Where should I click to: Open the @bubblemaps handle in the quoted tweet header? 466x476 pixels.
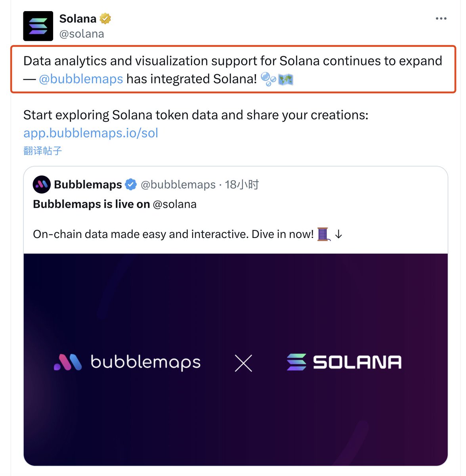[178, 184]
